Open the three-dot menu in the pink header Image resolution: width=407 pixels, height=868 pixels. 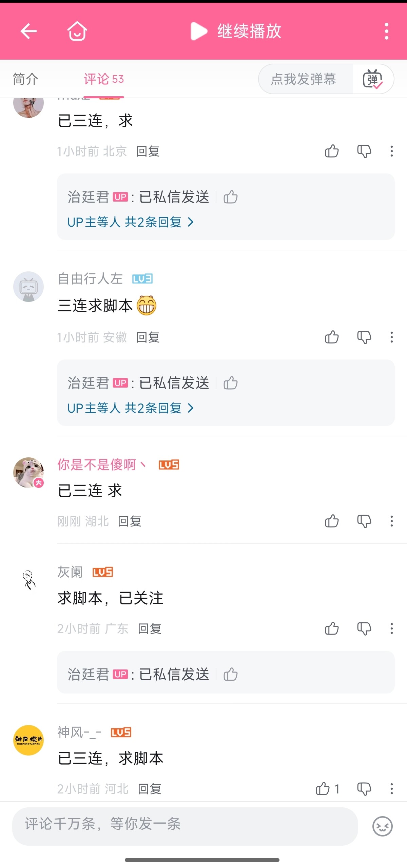(x=386, y=32)
